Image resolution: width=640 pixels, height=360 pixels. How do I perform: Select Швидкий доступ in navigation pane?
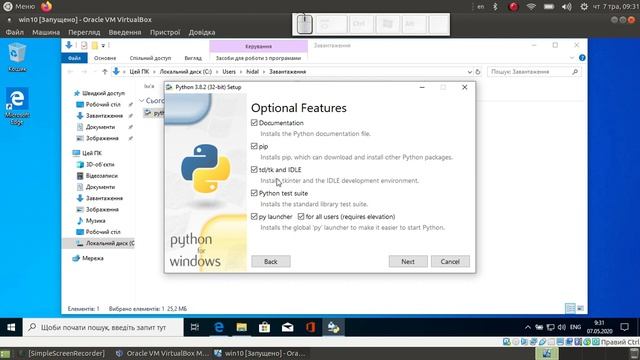[x=104, y=93]
